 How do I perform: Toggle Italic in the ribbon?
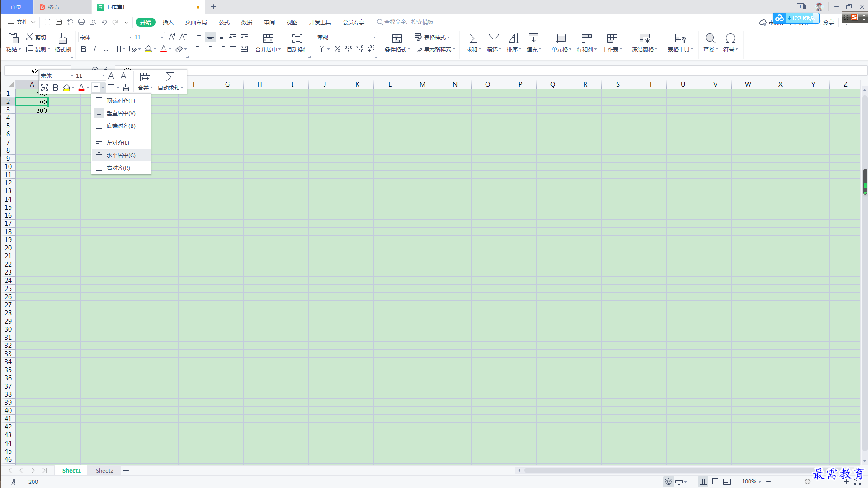click(x=94, y=49)
